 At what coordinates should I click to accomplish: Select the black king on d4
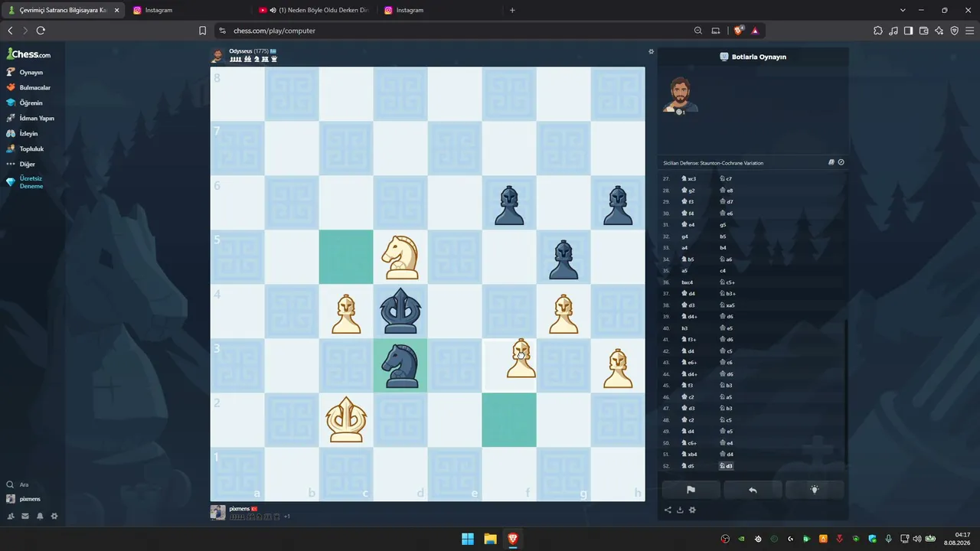pyautogui.click(x=400, y=311)
